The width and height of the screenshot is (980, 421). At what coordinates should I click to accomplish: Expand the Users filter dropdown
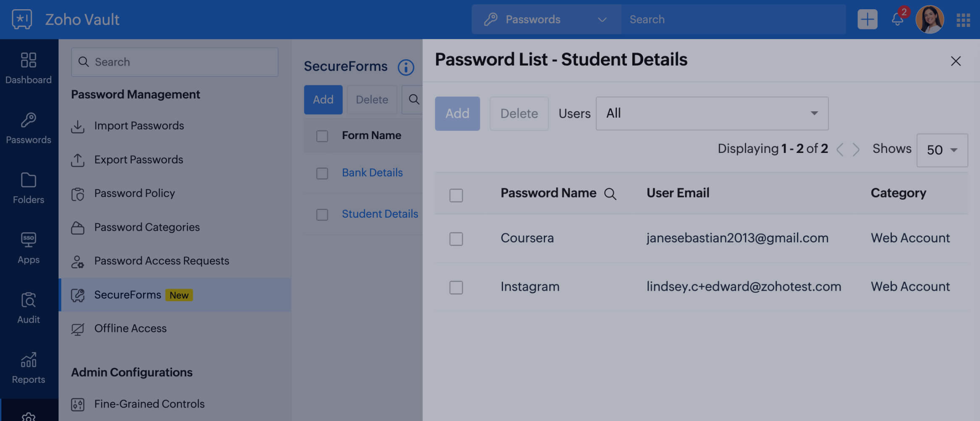pyautogui.click(x=712, y=113)
